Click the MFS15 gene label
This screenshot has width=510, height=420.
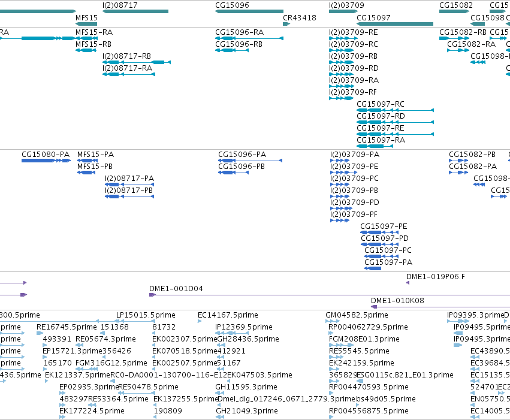tap(86, 17)
